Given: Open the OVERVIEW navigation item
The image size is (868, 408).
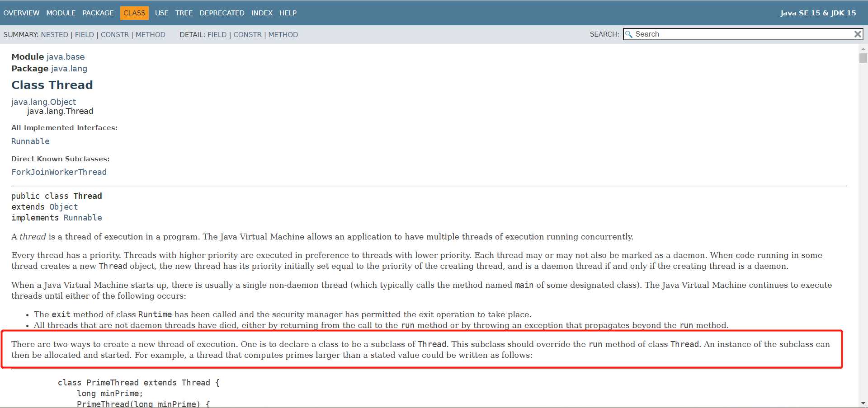Looking at the screenshot, I should tap(21, 13).
